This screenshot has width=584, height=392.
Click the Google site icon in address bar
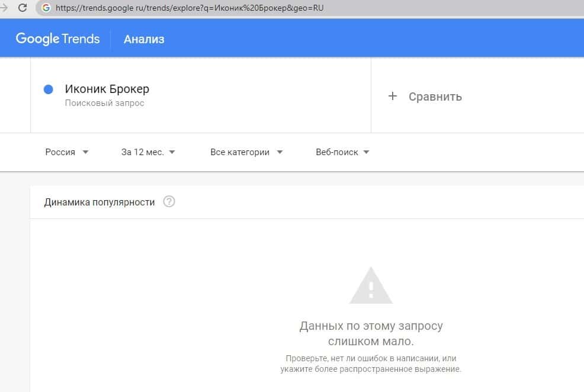[x=46, y=8]
